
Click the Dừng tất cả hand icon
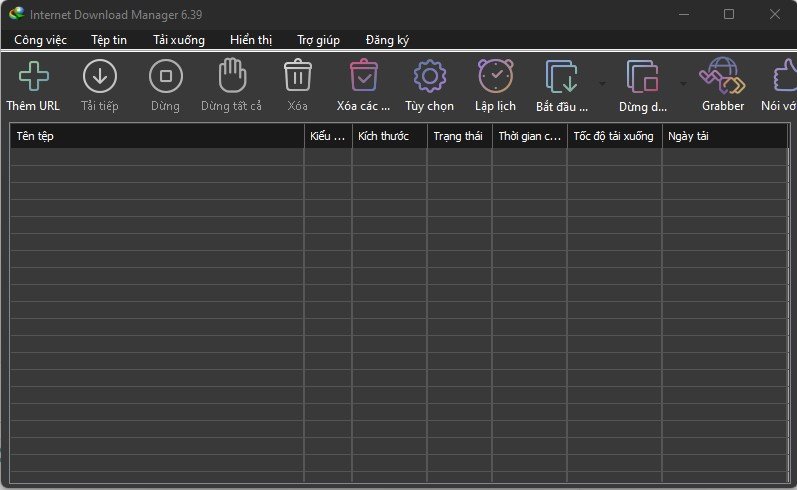231,76
